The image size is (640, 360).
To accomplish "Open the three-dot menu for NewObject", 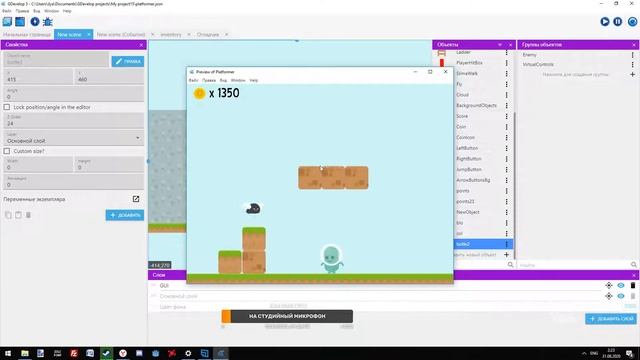I will [507, 212].
